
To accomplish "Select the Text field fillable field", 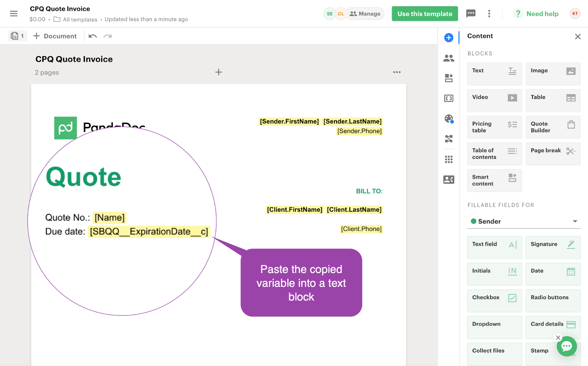I will point(494,247).
